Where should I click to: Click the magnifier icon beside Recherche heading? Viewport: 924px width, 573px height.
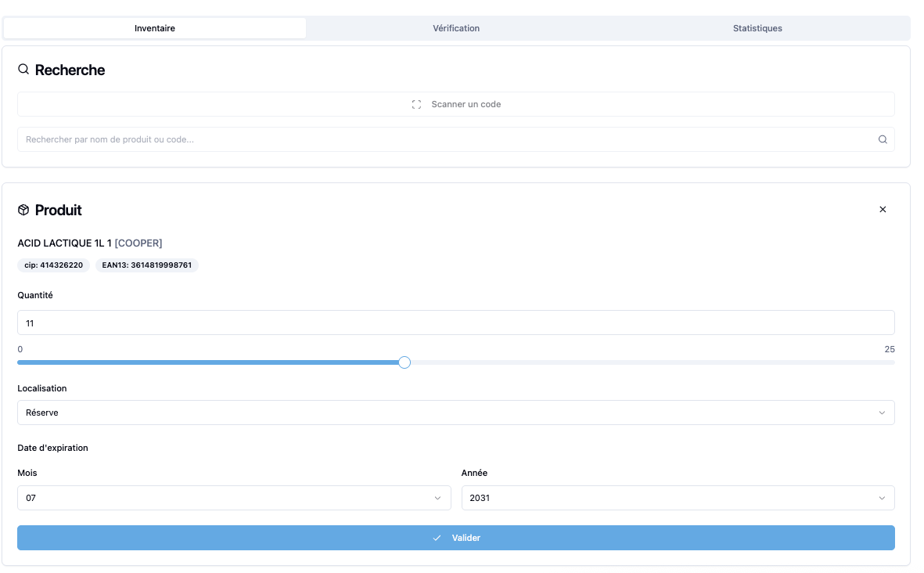point(23,70)
